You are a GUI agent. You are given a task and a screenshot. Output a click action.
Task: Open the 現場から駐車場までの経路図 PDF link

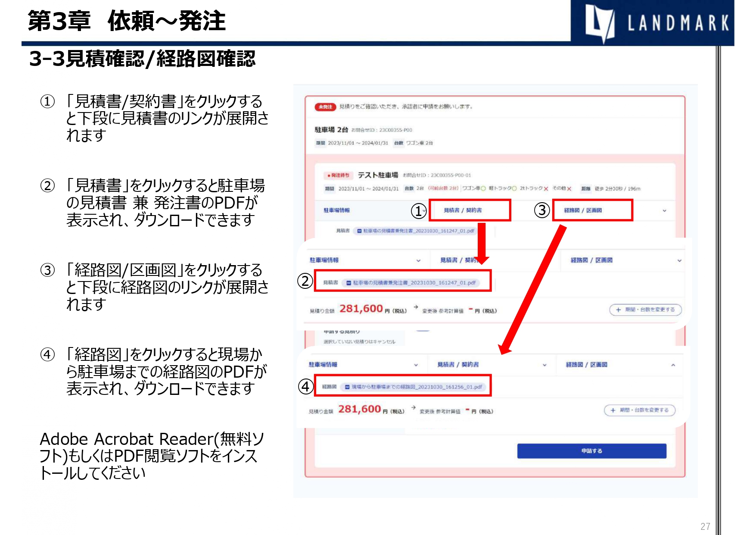(413, 387)
